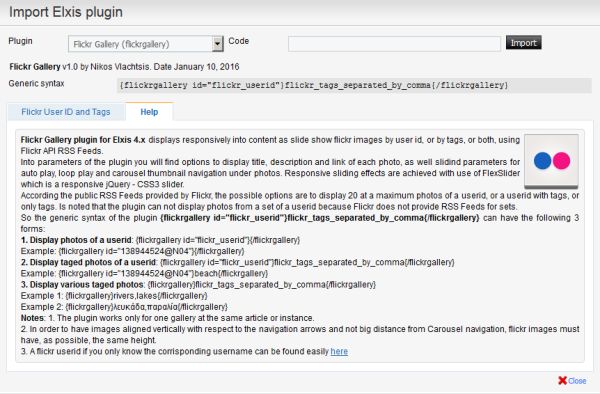This screenshot has height=394, width=600.
Task: Open the 'here' link for finding userid
Action: point(339,351)
